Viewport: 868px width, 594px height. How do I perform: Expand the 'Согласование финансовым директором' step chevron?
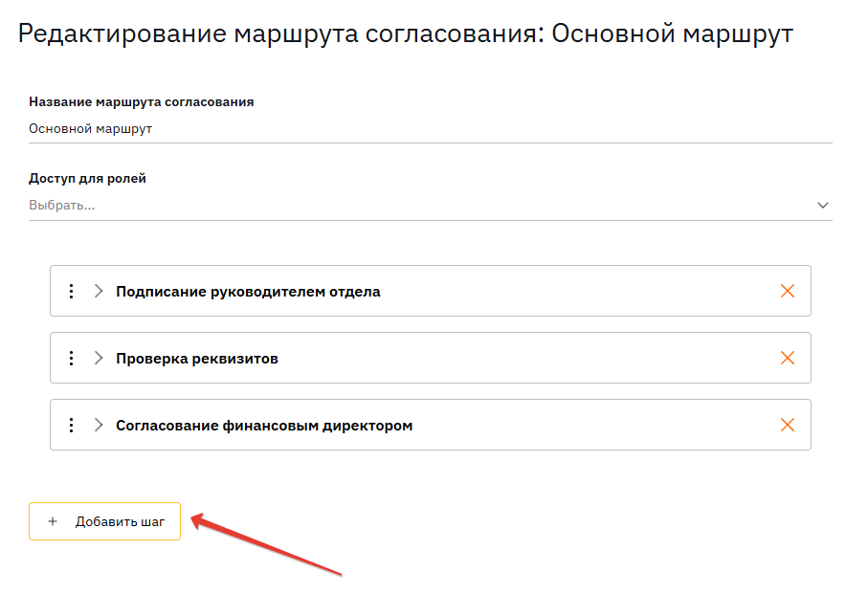pos(98,426)
